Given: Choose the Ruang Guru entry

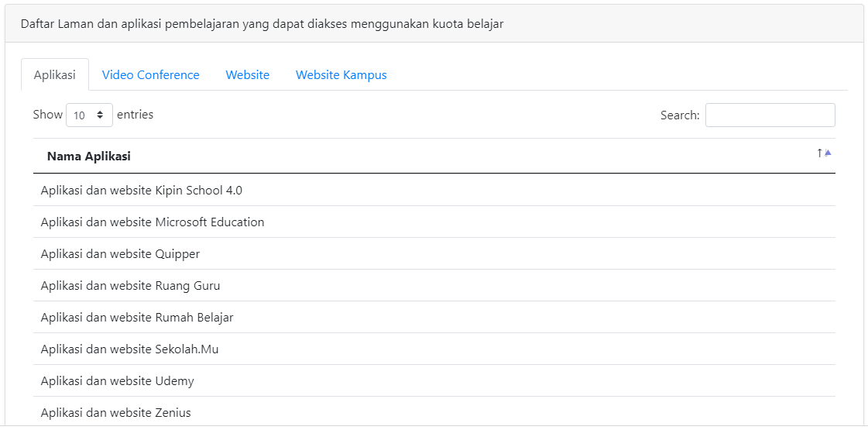Looking at the screenshot, I should point(130,286).
